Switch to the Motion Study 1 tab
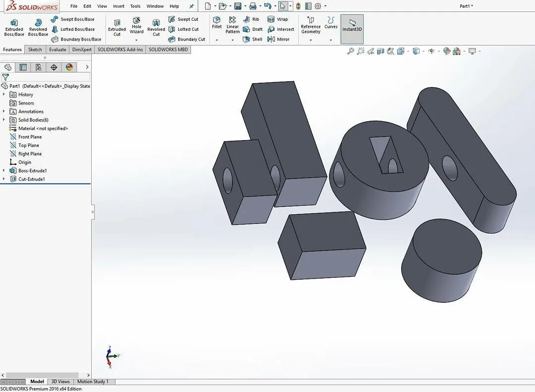Screen dimensions: 535x392 pos(93,382)
